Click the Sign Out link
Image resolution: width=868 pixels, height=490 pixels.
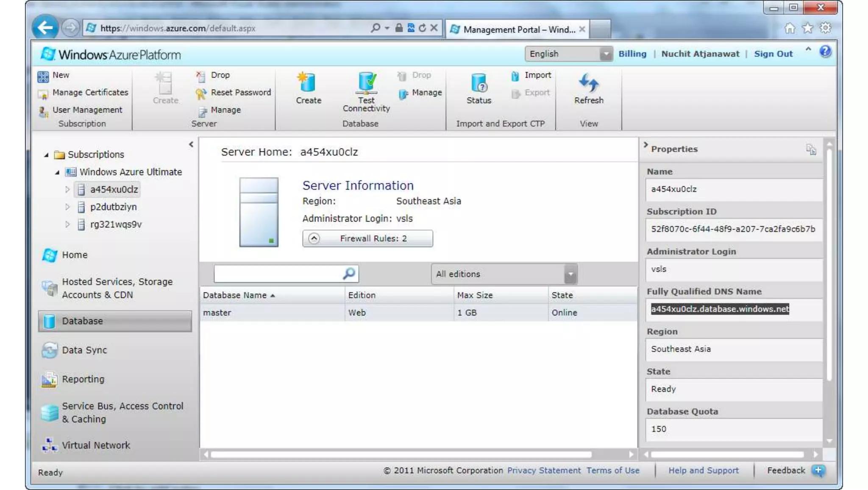[x=773, y=54]
